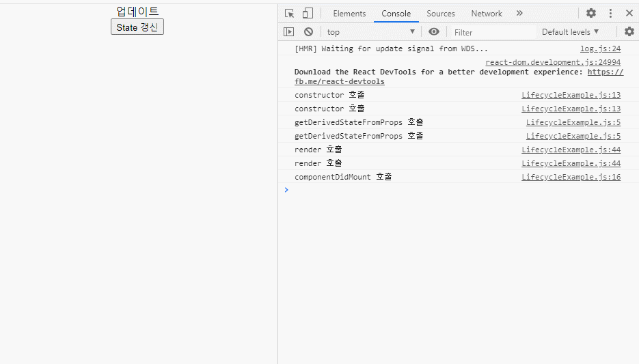Show more DevTools tabs with the chevron

(x=519, y=13)
